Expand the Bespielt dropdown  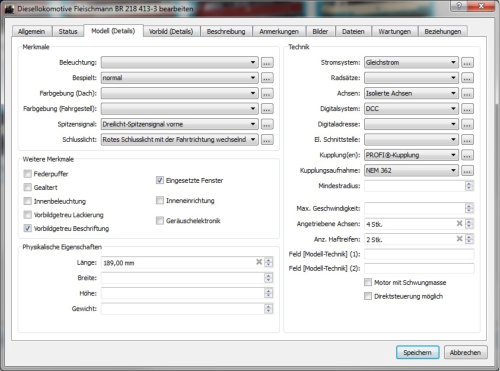click(180, 78)
